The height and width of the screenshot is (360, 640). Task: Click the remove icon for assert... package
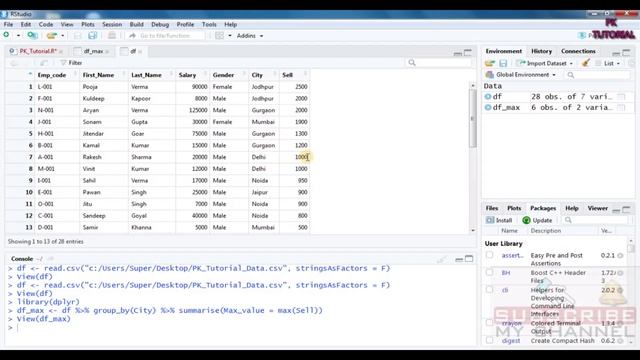pos(620,256)
